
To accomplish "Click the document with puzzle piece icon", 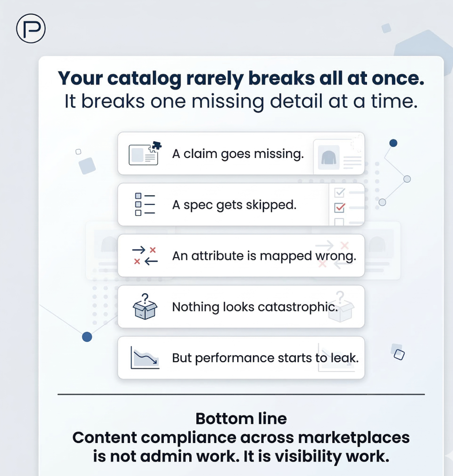I will tap(145, 153).
